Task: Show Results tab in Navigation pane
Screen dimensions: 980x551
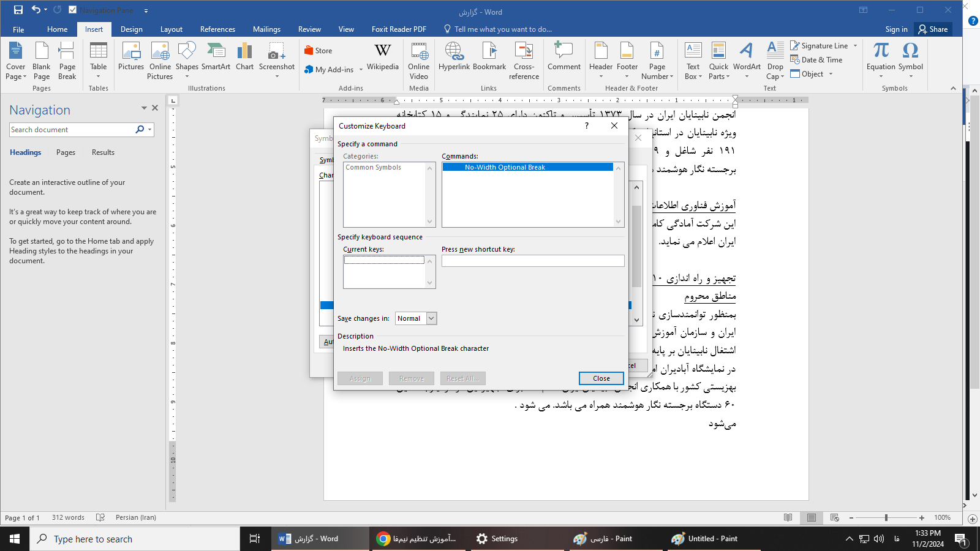Action: (103, 152)
